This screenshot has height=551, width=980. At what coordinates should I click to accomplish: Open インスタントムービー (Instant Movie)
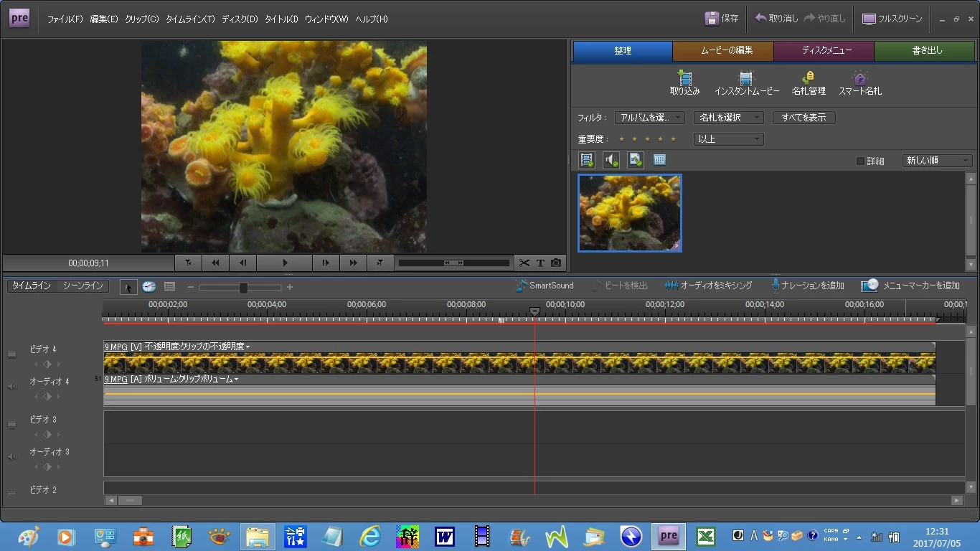746,79
